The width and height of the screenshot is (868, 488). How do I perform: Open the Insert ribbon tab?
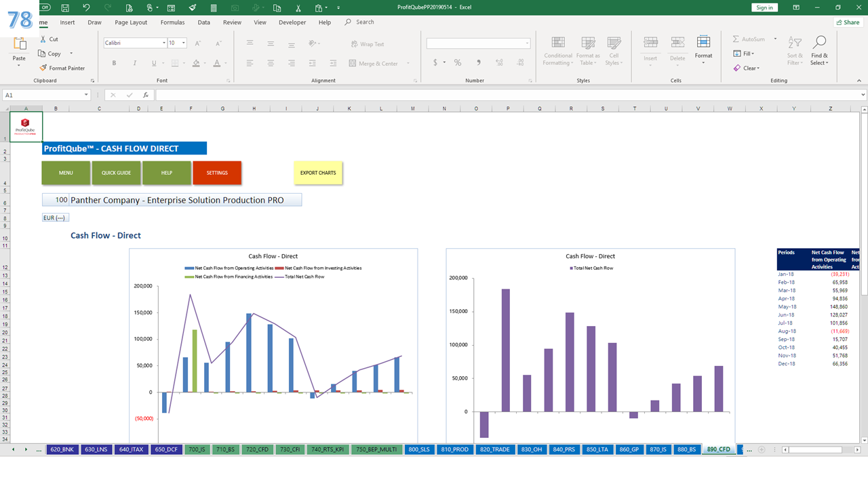[67, 22]
